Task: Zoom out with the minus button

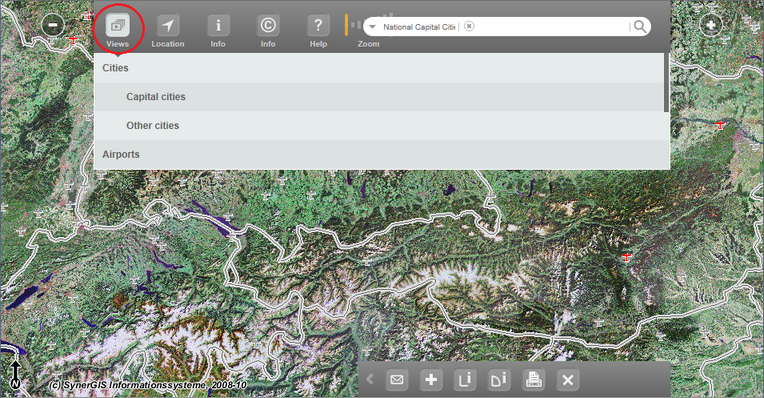Action: 53,25
